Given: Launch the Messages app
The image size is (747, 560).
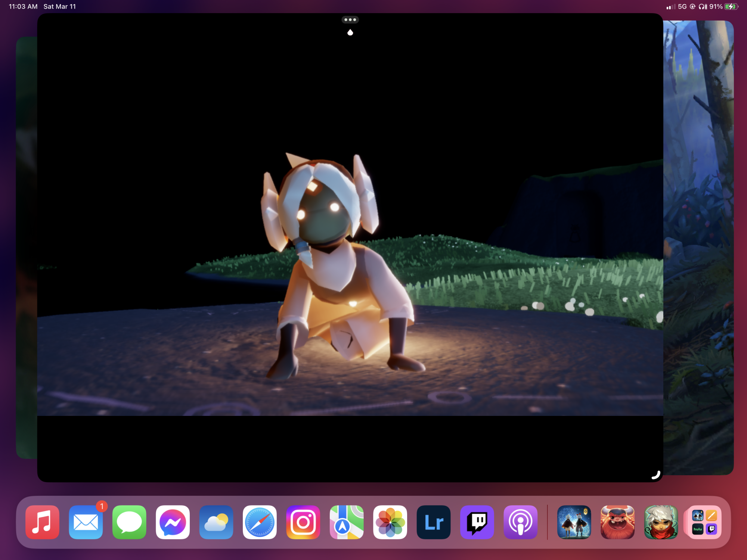Looking at the screenshot, I should point(129,522).
